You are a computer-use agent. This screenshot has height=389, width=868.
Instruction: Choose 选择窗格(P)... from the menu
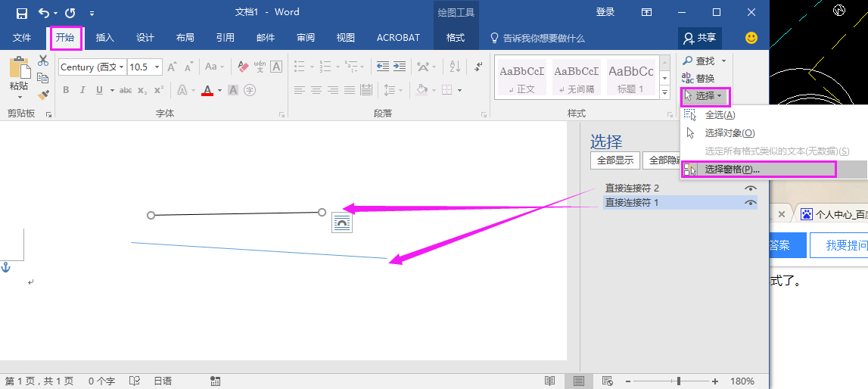pos(774,170)
